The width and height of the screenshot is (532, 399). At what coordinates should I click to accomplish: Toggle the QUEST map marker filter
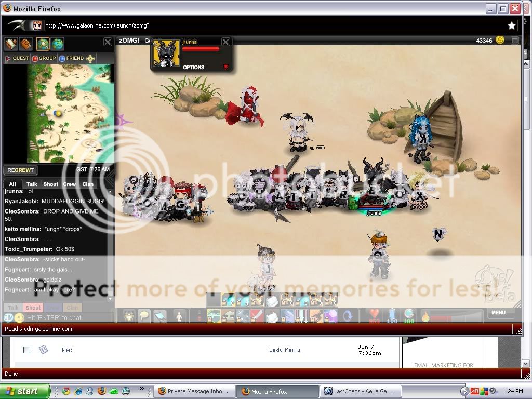click(x=17, y=58)
